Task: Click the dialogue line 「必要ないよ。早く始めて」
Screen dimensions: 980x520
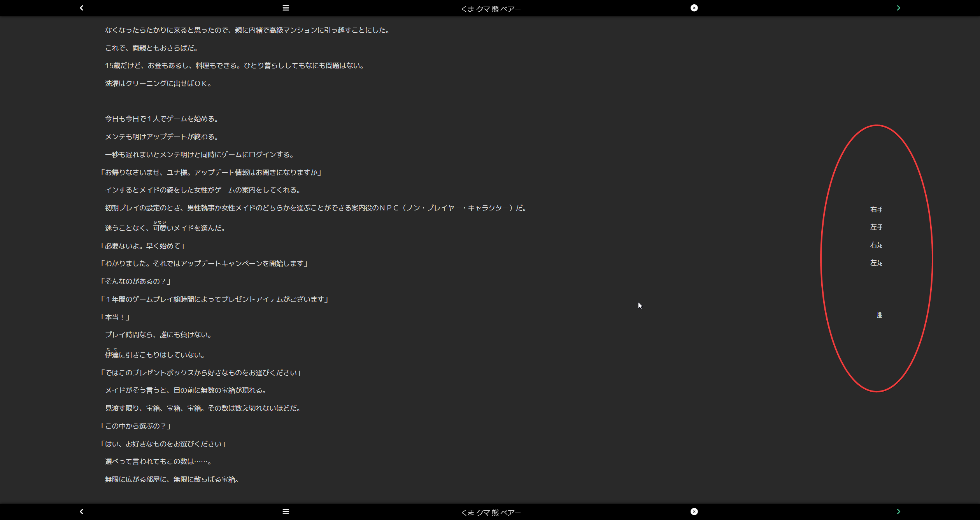Action: 142,245
